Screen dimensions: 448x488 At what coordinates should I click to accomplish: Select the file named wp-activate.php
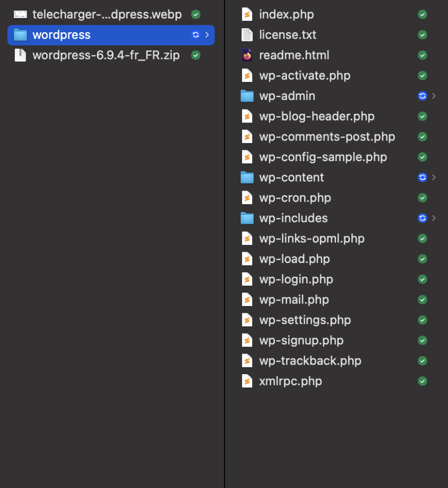[x=305, y=76]
